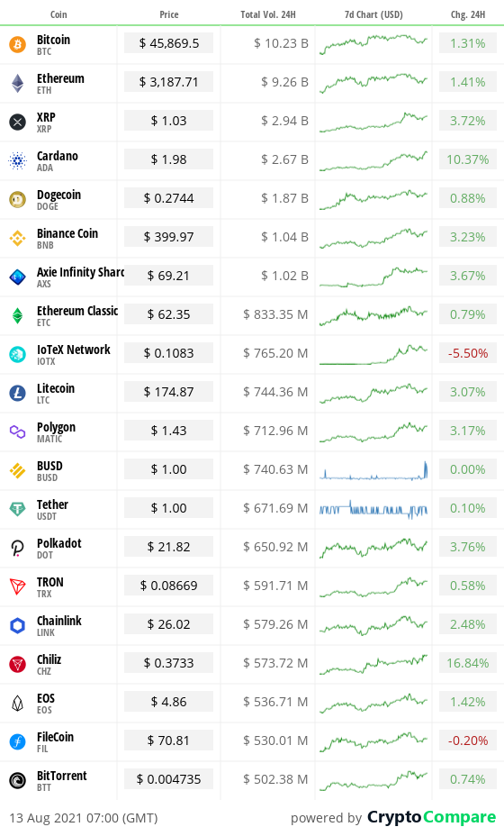Select the XRP black circle icon
Image resolution: width=504 pixels, height=836 pixels.
coord(18,123)
